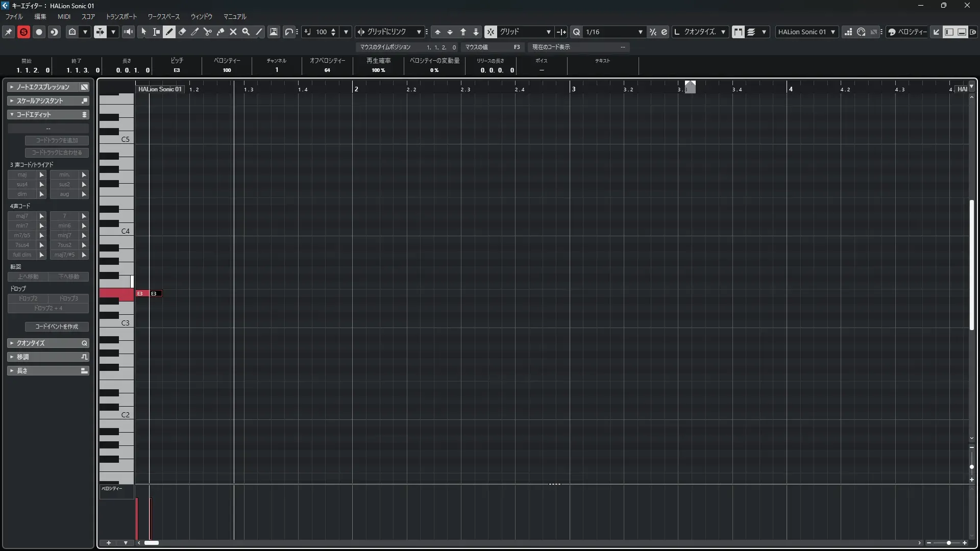
Task: Select the Object Selection arrow tool
Action: pyautogui.click(x=143, y=32)
